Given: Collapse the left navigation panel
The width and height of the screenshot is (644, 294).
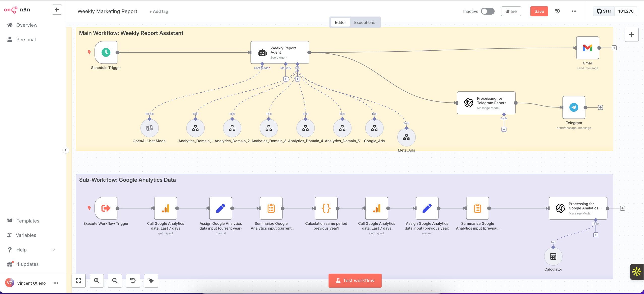Looking at the screenshot, I should (x=66, y=150).
